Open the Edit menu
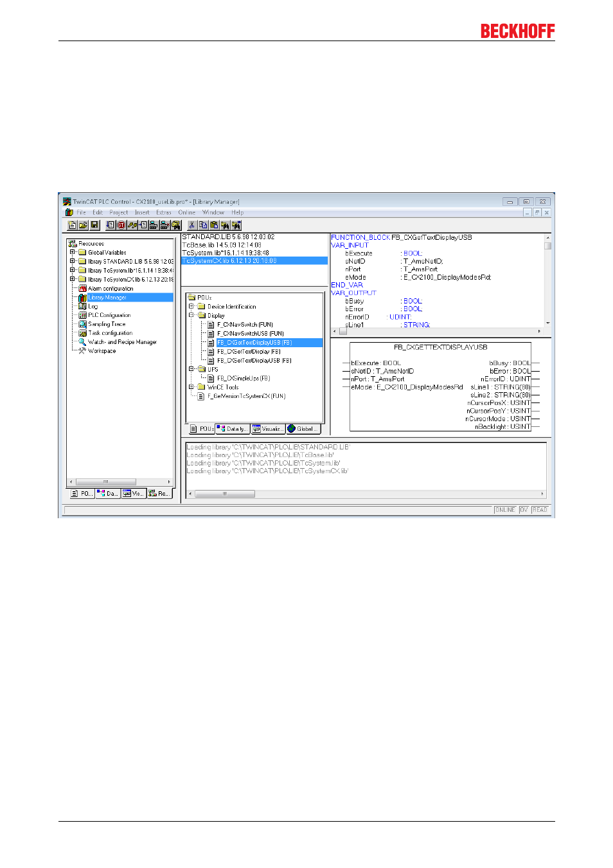 point(98,213)
